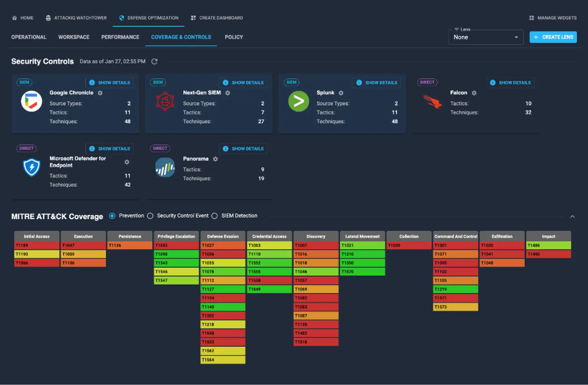Viewport: 588px width, 385px height.
Task: Click the Lens filter icon
Action: pyautogui.click(x=457, y=29)
